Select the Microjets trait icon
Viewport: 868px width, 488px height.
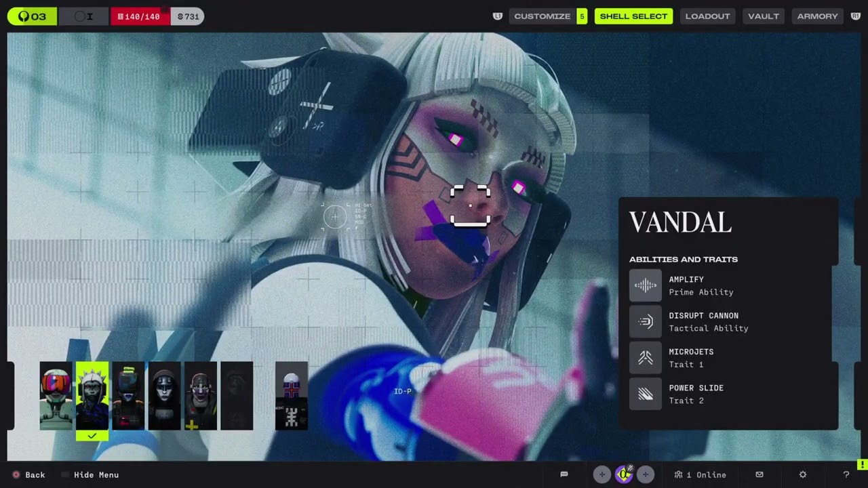pos(645,358)
